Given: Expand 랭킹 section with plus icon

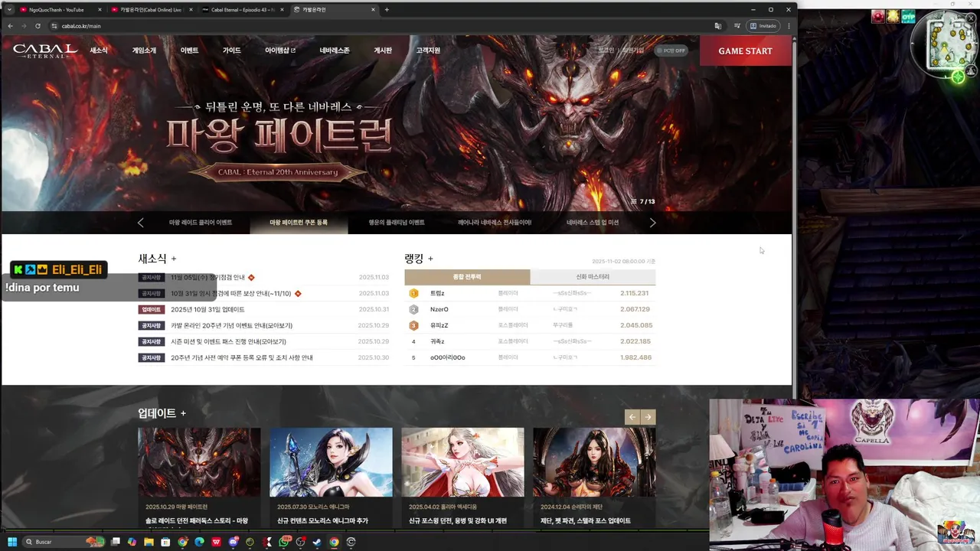Looking at the screenshot, I should (430, 259).
